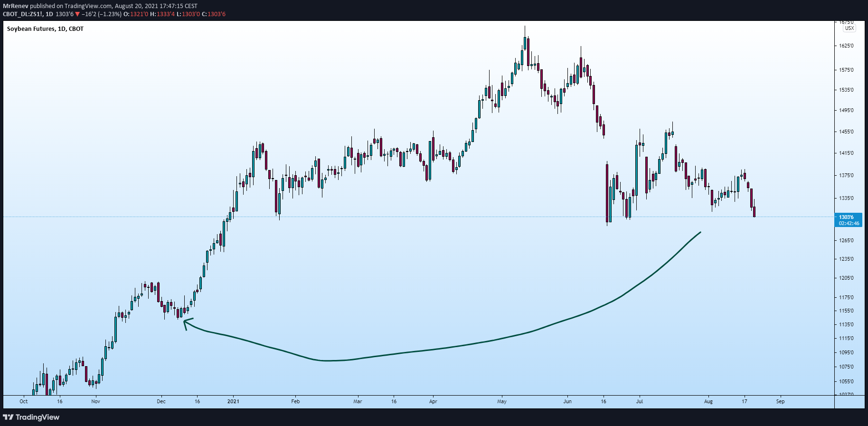Click the USX currency label
This screenshot has height=426, width=868.
849,28
